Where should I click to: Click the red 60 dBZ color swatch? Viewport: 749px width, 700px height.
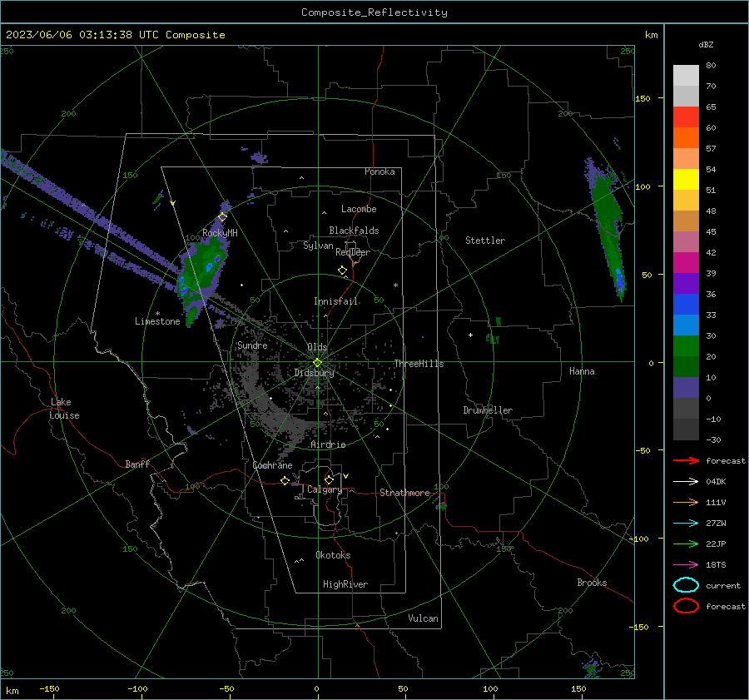686,117
